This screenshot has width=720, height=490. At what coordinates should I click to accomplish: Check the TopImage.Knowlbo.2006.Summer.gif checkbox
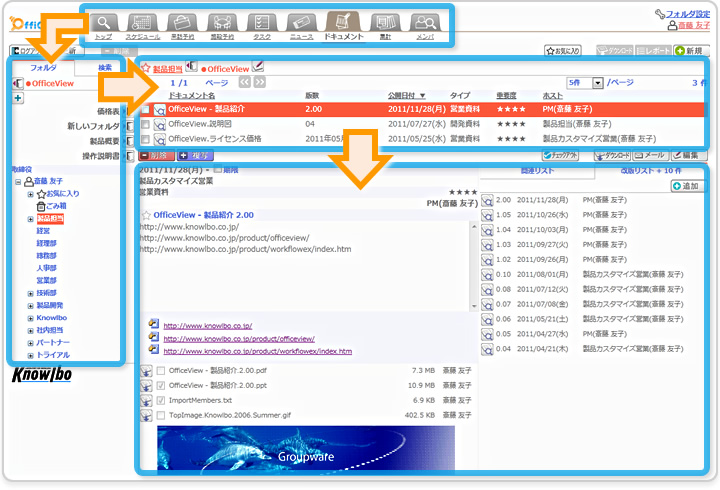point(161,415)
